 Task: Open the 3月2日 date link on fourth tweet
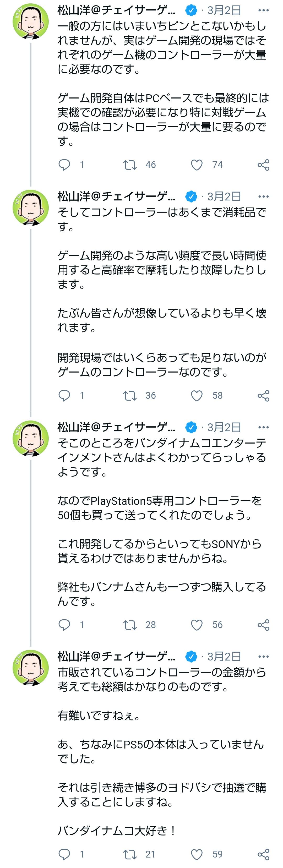pyautogui.click(x=224, y=657)
